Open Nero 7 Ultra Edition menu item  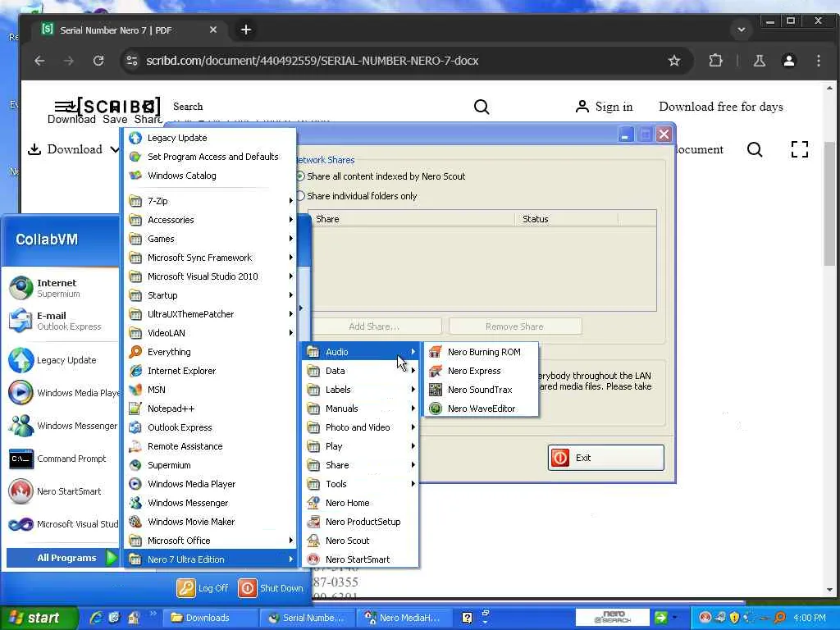[210, 559]
